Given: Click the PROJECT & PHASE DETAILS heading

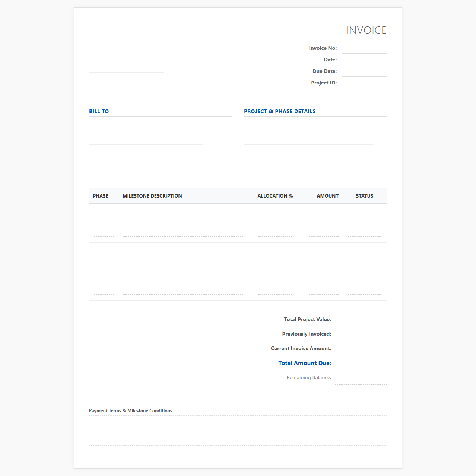Looking at the screenshot, I should (280, 111).
